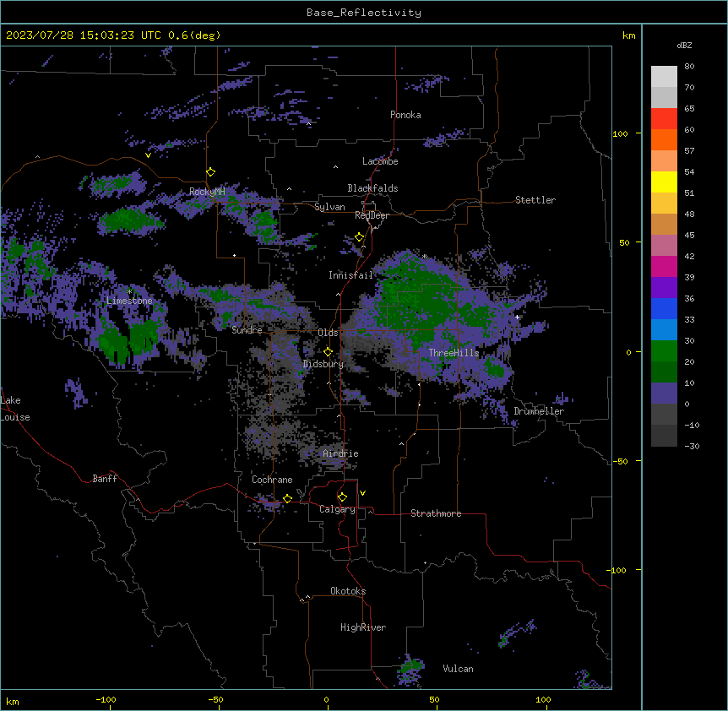The width and height of the screenshot is (728, 711).
Task: Select the Sylvan label
Action: [329, 207]
